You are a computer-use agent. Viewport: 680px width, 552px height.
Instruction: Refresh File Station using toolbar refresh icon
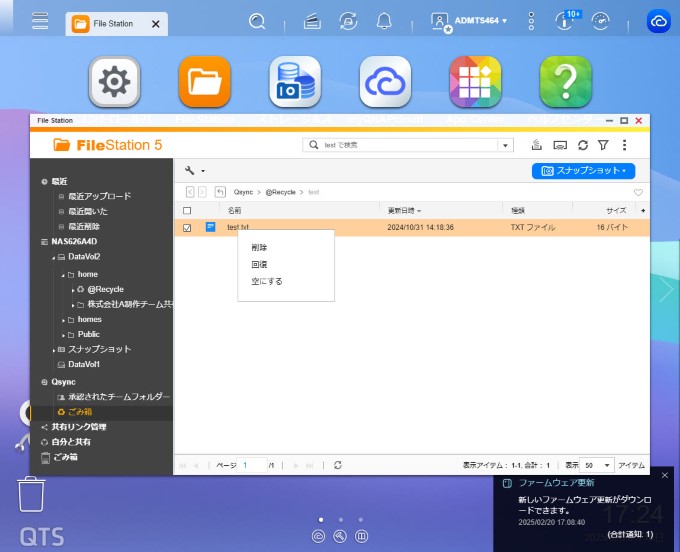tap(583, 145)
